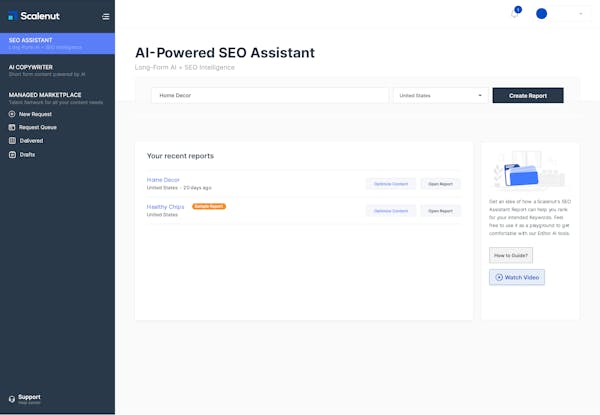Go to New Request
The image size is (600, 415).
[35, 114]
